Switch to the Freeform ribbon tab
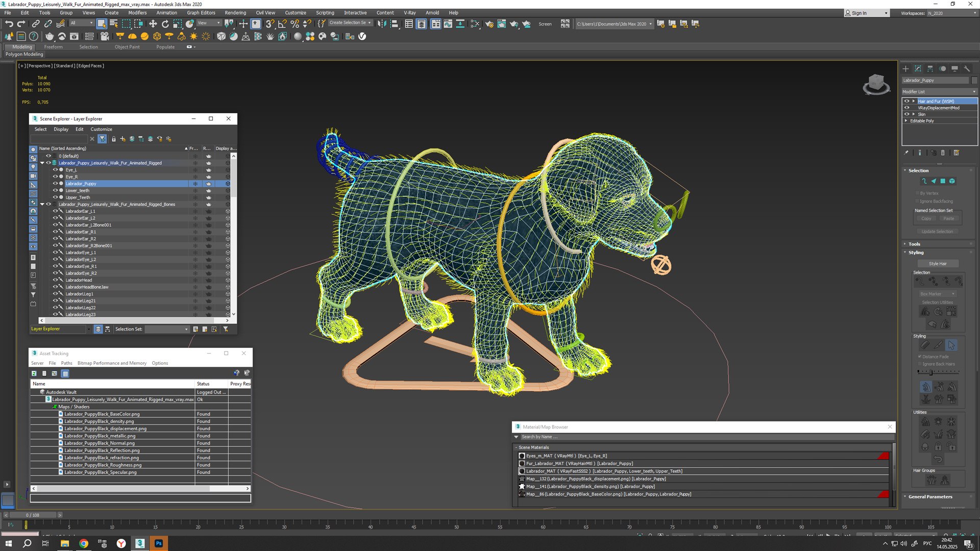The image size is (980, 551). pyautogui.click(x=53, y=47)
